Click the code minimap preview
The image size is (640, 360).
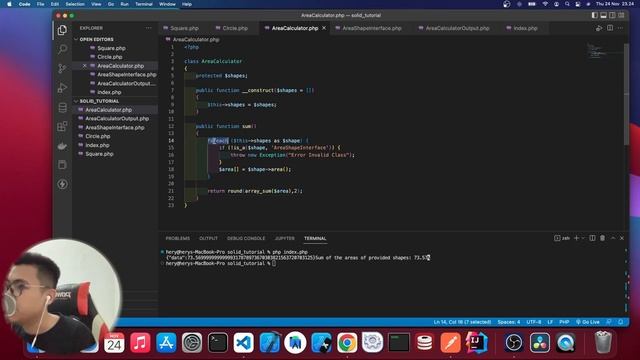597,51
